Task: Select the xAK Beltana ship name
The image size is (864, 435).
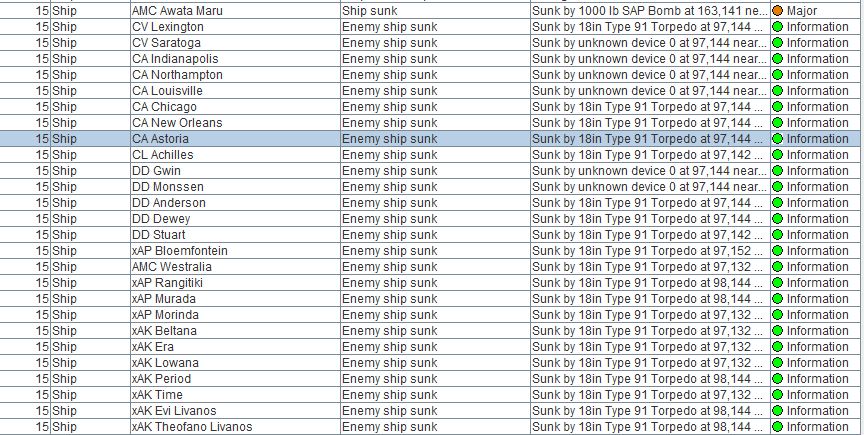Action: point(164,330)
